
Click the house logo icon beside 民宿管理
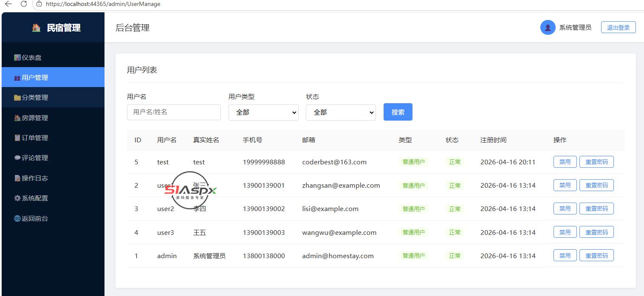(37, 28)
